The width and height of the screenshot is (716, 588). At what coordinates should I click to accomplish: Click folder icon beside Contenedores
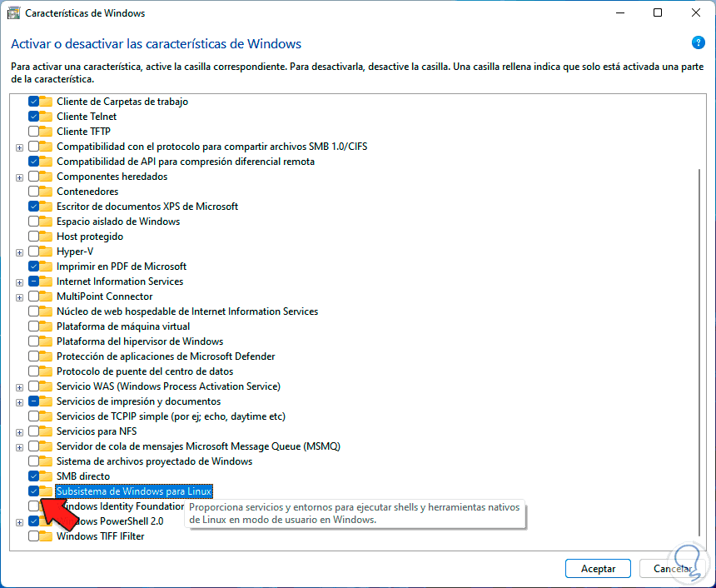[x=46, y=192]
